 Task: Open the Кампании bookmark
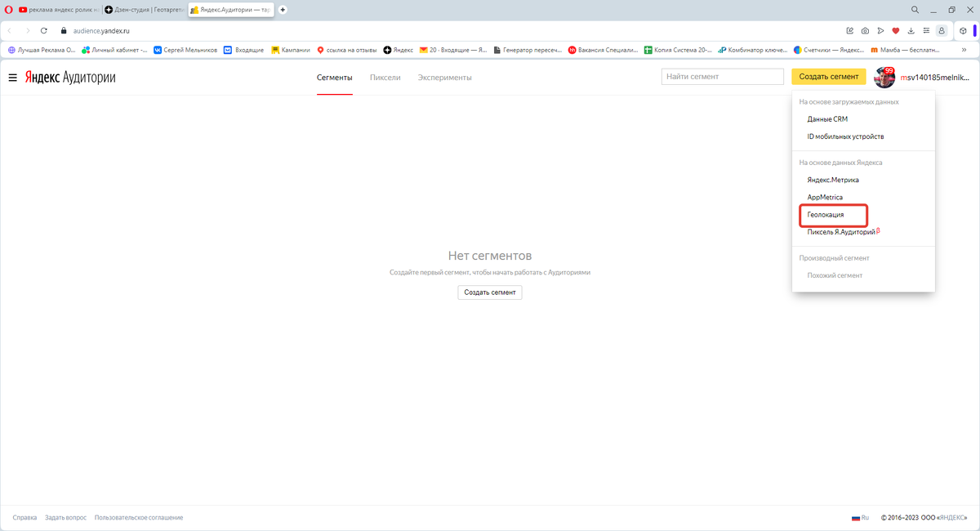(291, 50)
